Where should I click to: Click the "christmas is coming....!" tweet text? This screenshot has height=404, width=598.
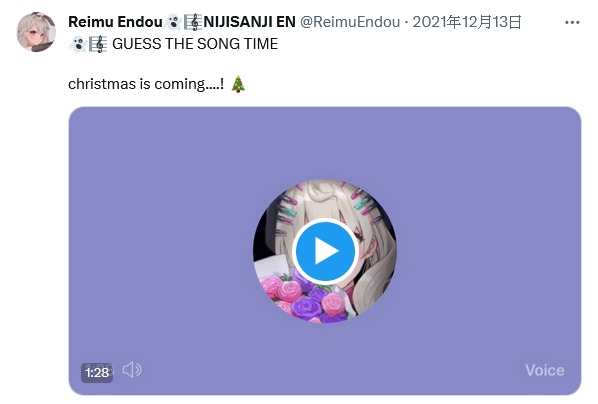coord(146,84)
